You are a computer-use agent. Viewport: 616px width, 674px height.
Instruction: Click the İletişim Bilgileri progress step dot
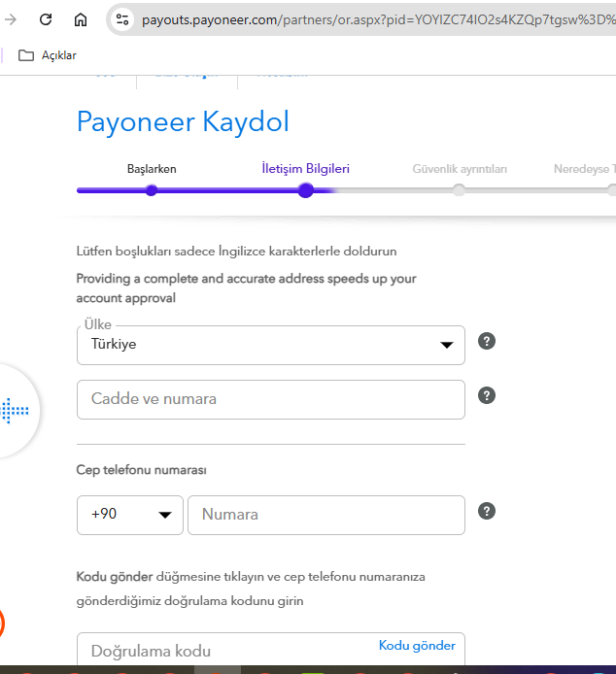(x=306, y=190)
